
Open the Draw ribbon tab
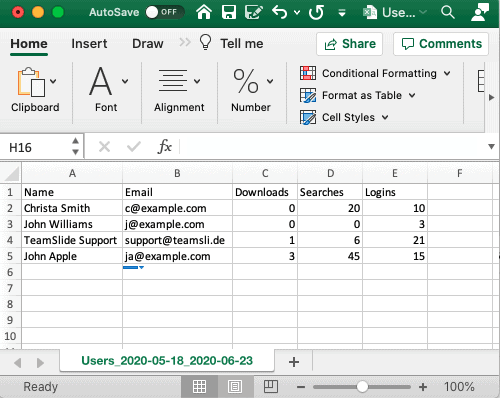click(148, 44)
